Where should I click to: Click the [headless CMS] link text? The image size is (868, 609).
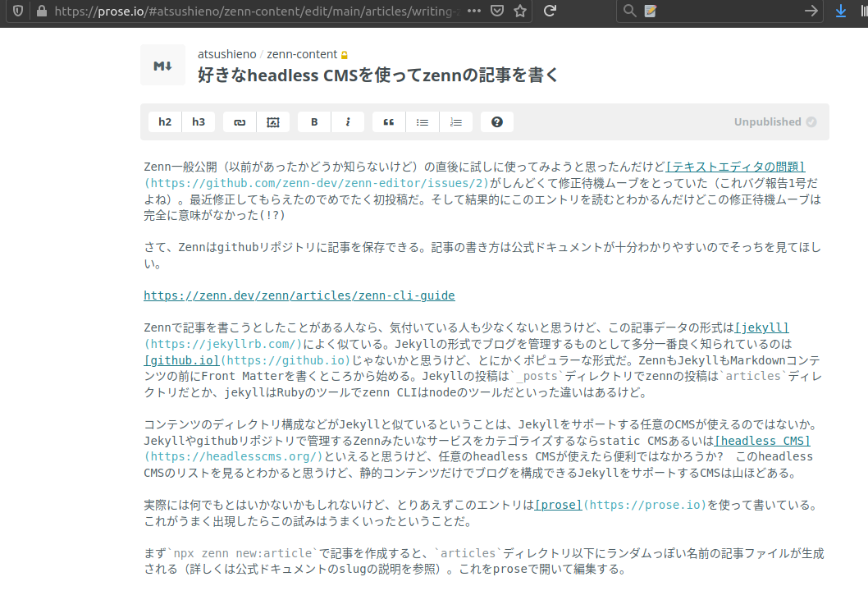762,441
